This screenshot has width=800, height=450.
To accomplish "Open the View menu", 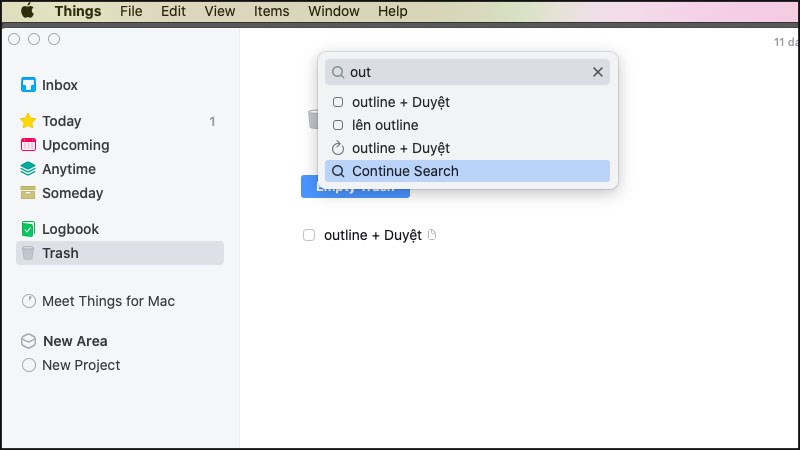I will [x=219, y=11].
